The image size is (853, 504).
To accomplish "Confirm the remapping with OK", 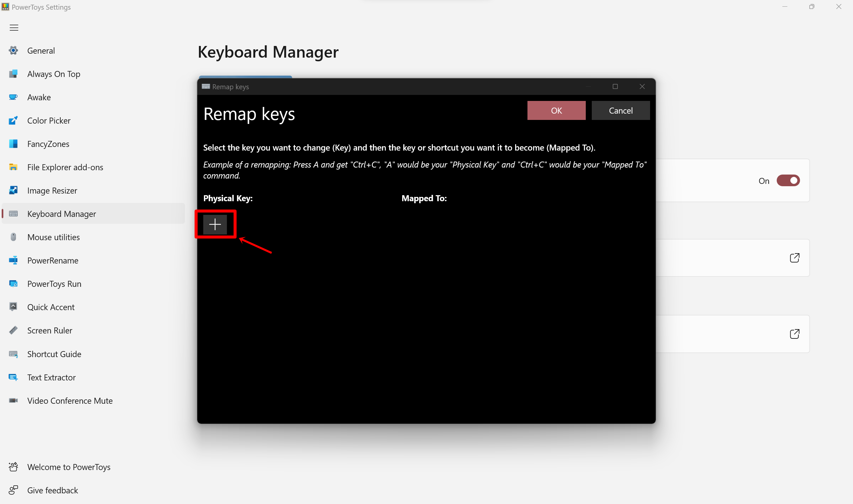I will [556, 110].
